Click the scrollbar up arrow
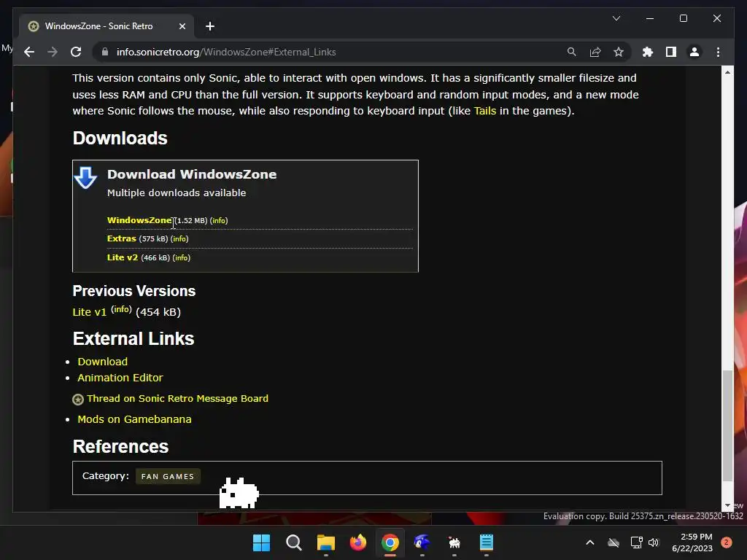 [727, 72]
